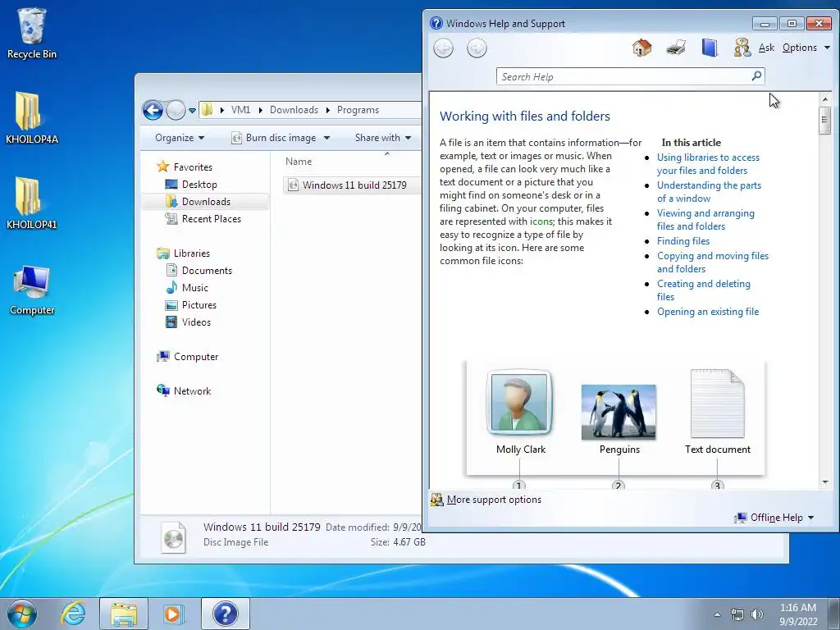Viewport: 840px width, 630px height.
Task: Print the current help topic
Action: 676,48
